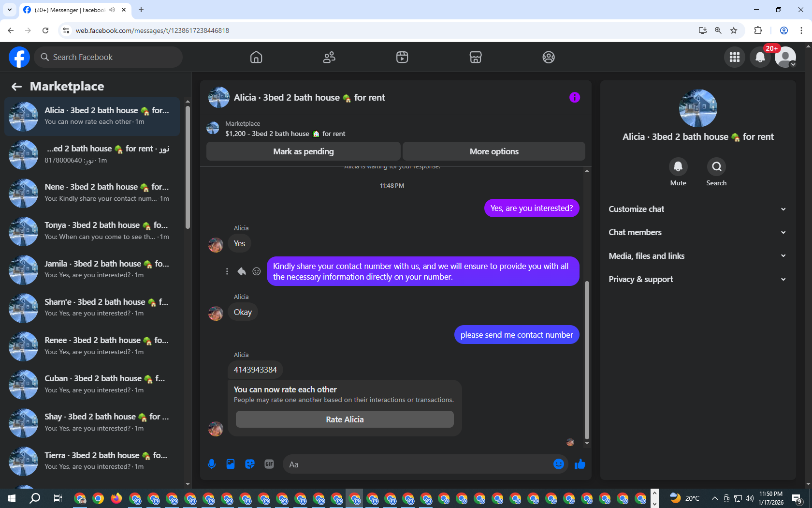Open the Friends icon in top nav

(x=329, y=57)
